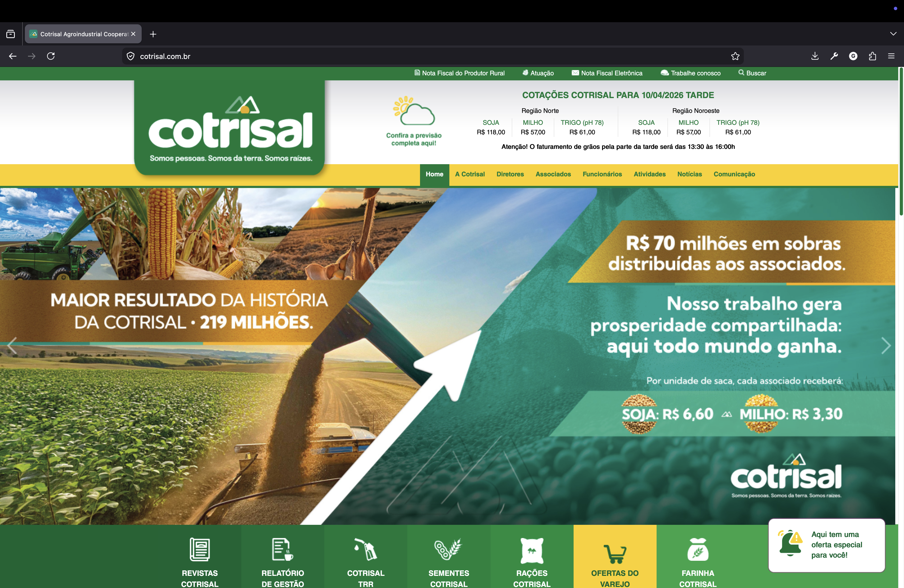Click Buscar to search the site
The image size is (904, 588).
click(x=753, y=73)
